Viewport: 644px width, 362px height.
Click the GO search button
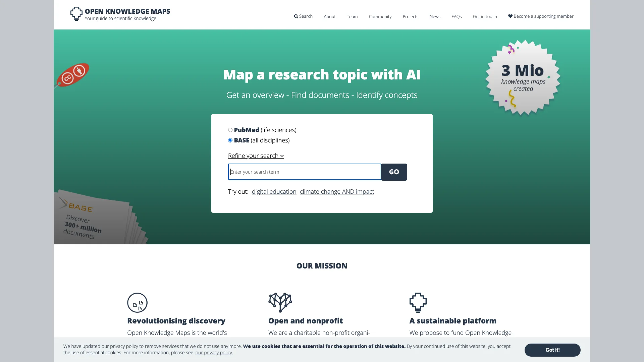click(394, 172)
